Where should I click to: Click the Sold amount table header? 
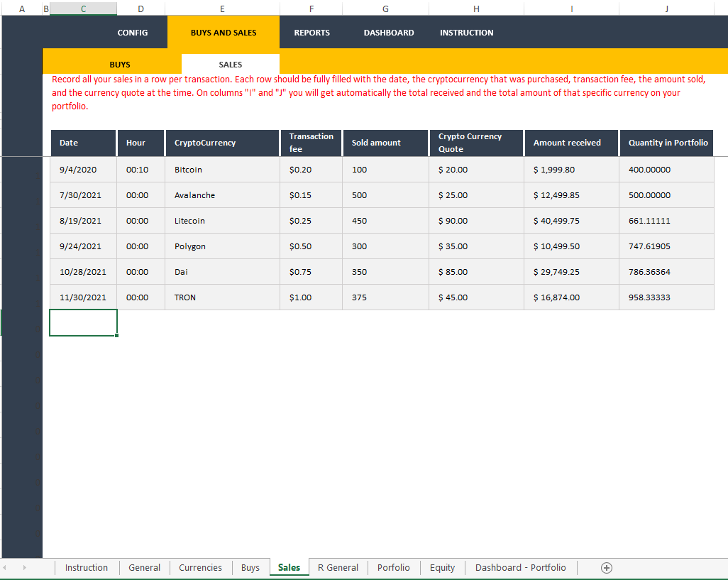tap(385, 143)
